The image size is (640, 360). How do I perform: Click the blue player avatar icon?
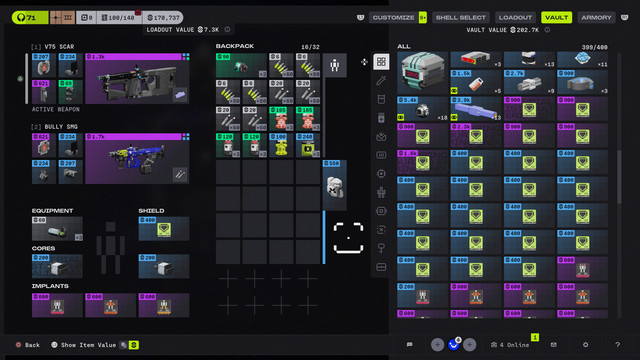coord(453,345)
